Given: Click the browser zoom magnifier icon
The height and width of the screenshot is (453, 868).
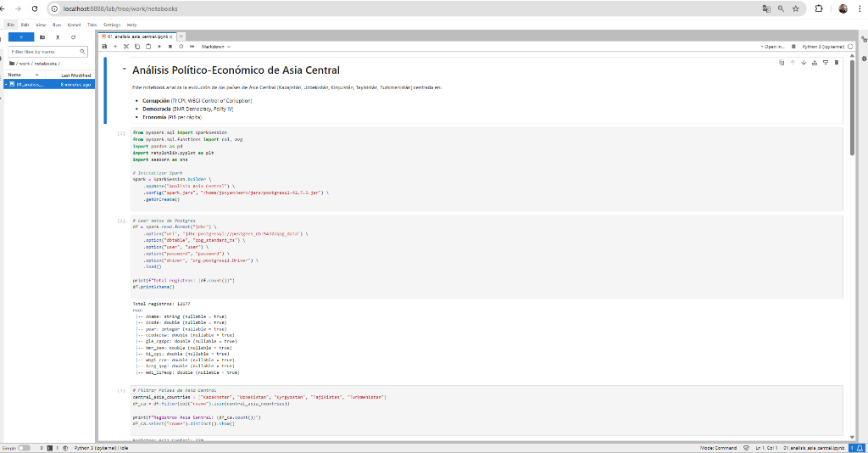Looking at the screenshot, I should click(x=781, y=8).
